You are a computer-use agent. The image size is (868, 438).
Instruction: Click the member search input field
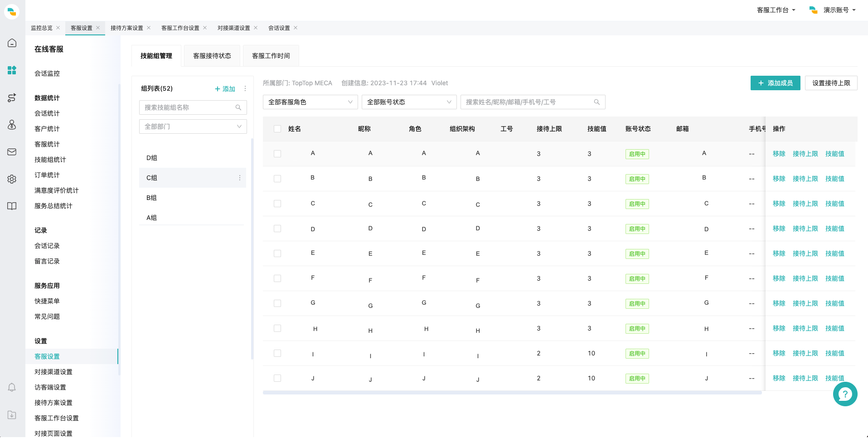(533, 102)
